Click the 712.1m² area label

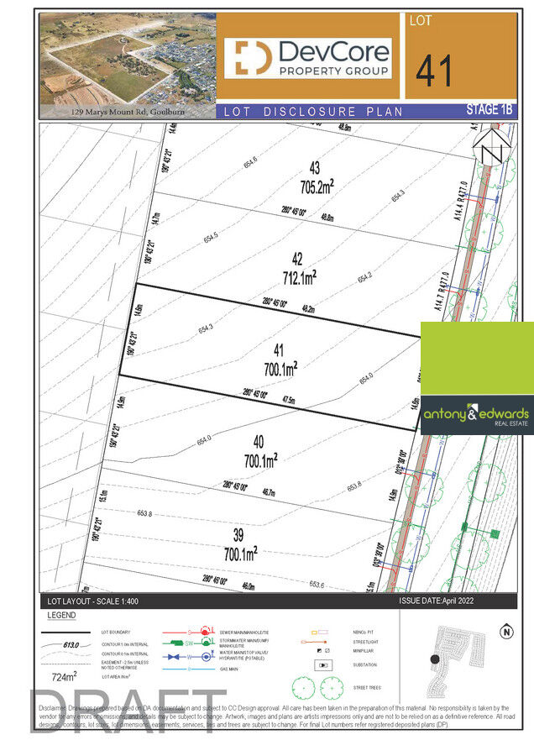299,277
